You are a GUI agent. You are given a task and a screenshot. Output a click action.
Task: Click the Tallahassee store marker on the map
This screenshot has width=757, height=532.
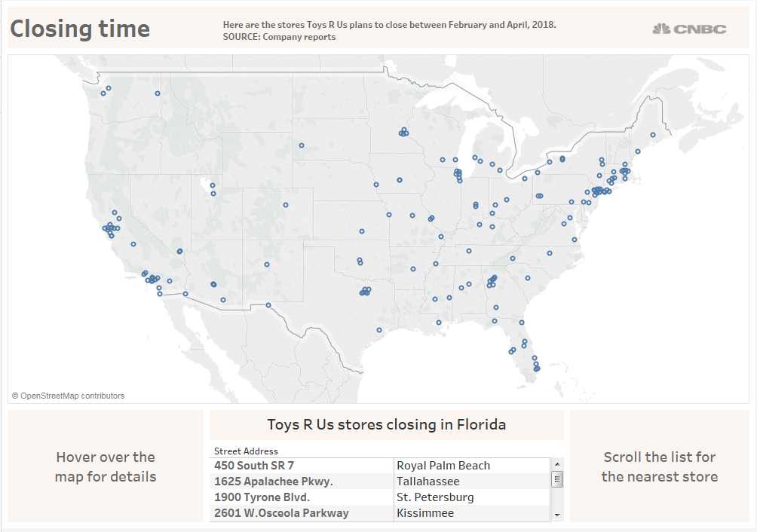[x=495, y=321]
